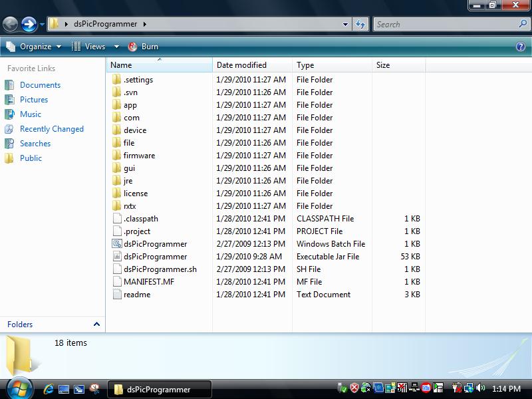The width and height of the screenshot is (532, 399).
Task: Select the readme text document
Action: click(136, 295)
